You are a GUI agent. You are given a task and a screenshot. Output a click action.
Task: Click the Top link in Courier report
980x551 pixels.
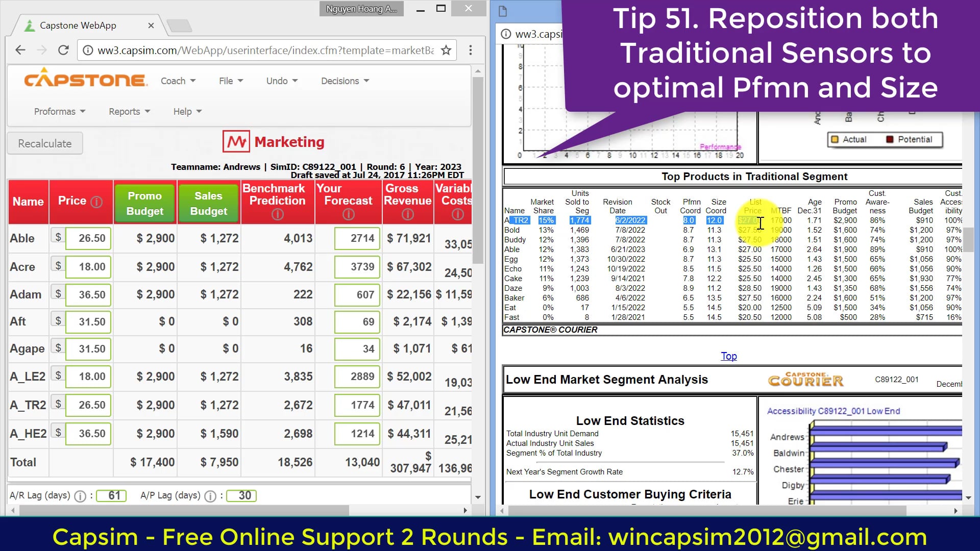click(x=729, y=355)
